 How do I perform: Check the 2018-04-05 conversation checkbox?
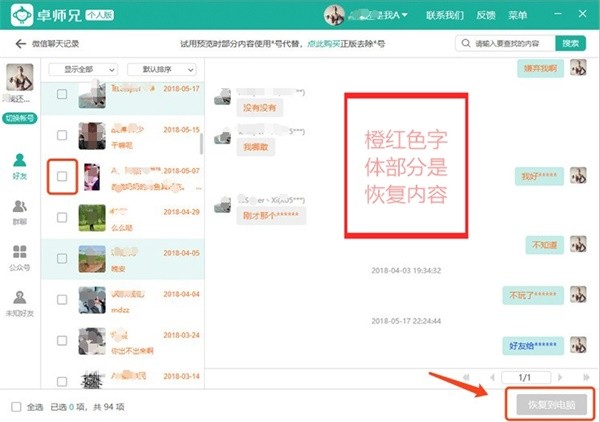coord(62,259)
